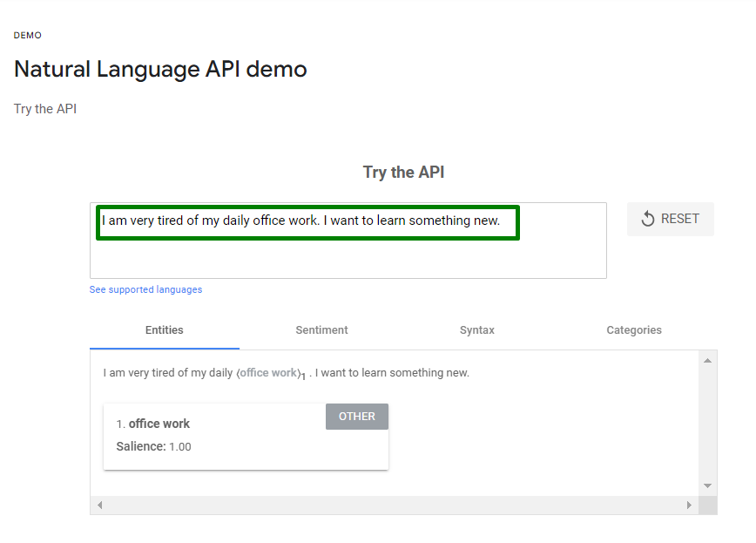Image resolution: width=756 pixels, height=543 pixels.
Task: Click the office work entity card
Action: click(246, 435)
